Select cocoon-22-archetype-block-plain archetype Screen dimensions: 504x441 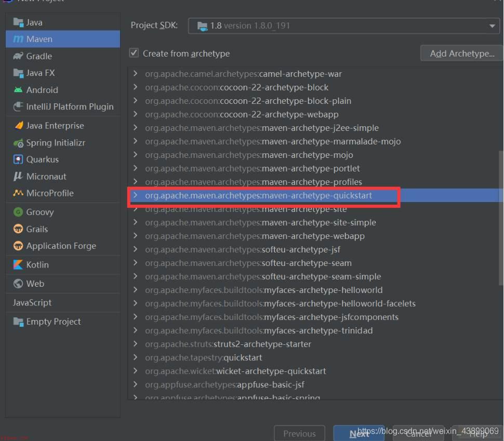coord(248,101)
